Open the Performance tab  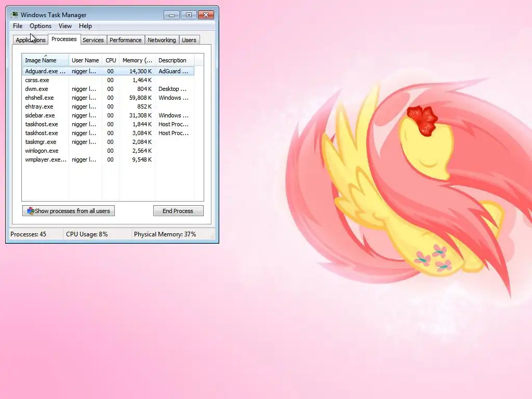click(126, 39)
